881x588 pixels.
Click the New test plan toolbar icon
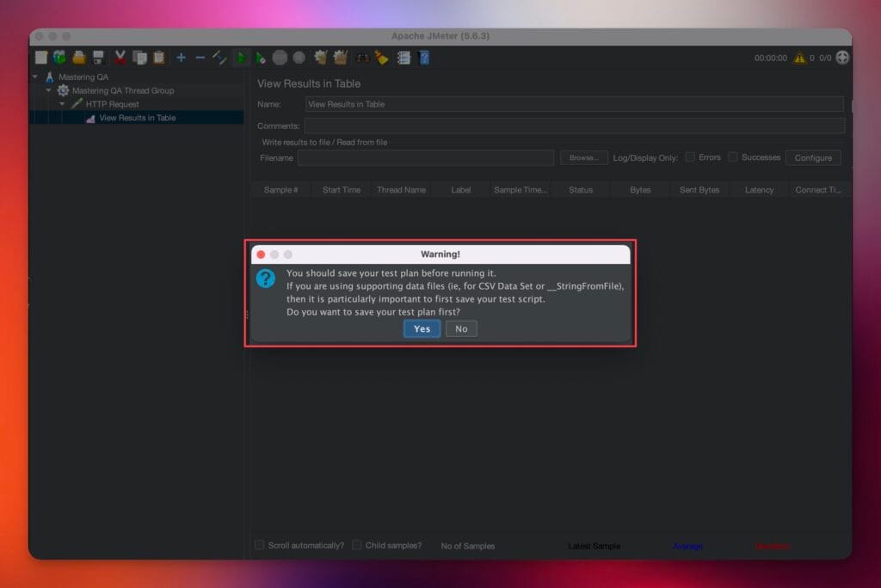pyautogui.click(x=41, y=58)
